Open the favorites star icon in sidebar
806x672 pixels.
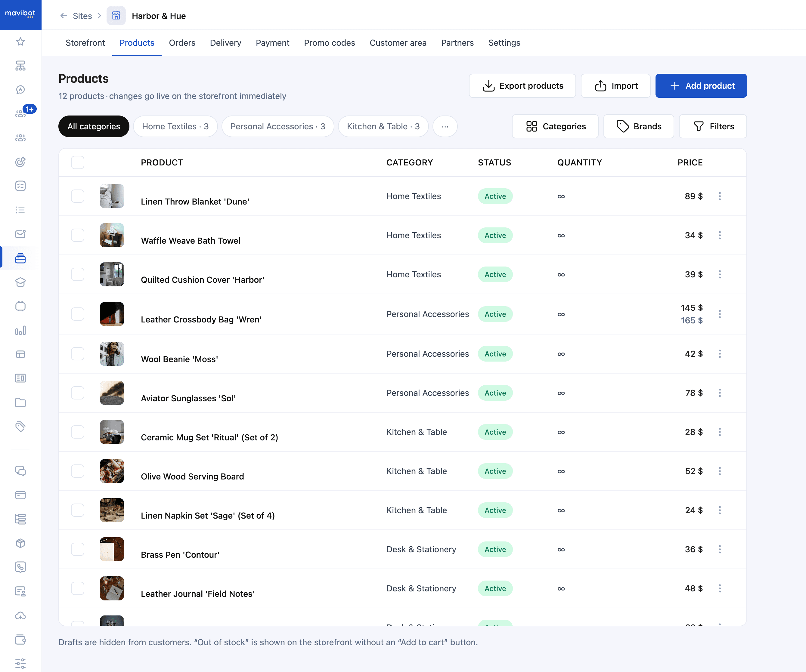click(20, 42)
